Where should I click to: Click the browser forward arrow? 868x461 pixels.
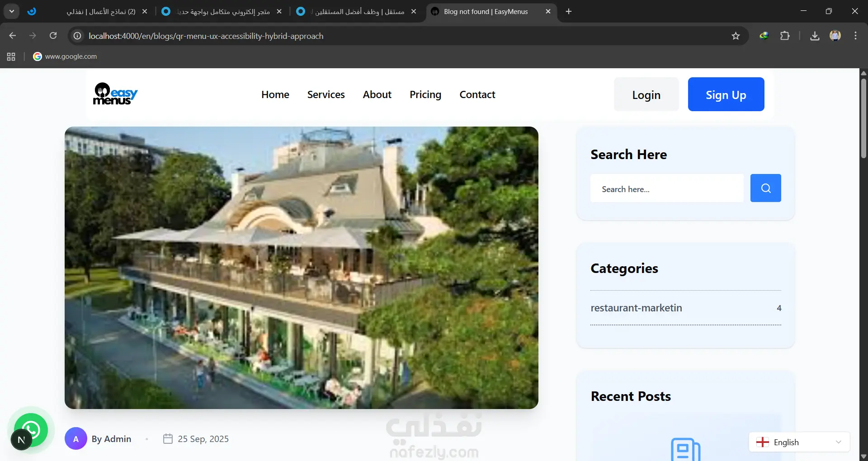(33, 36)
